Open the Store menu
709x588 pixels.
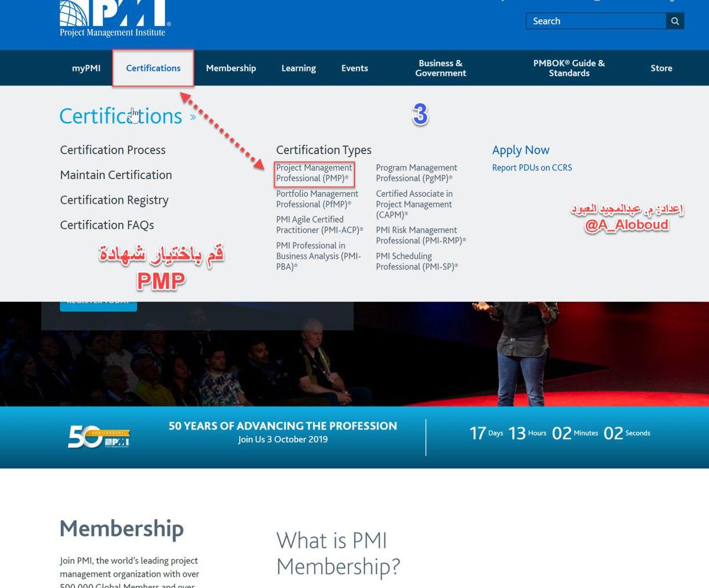pyautogui.click(x=661, y=68)
